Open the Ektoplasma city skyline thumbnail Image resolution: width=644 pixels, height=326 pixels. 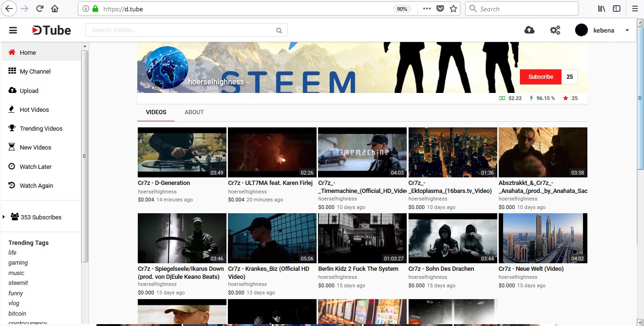453,152
